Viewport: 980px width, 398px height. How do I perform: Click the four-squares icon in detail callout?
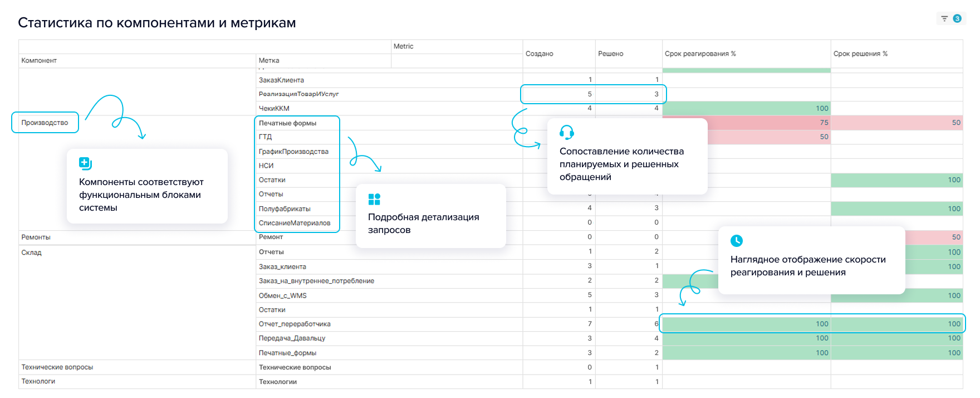(374, 199)
